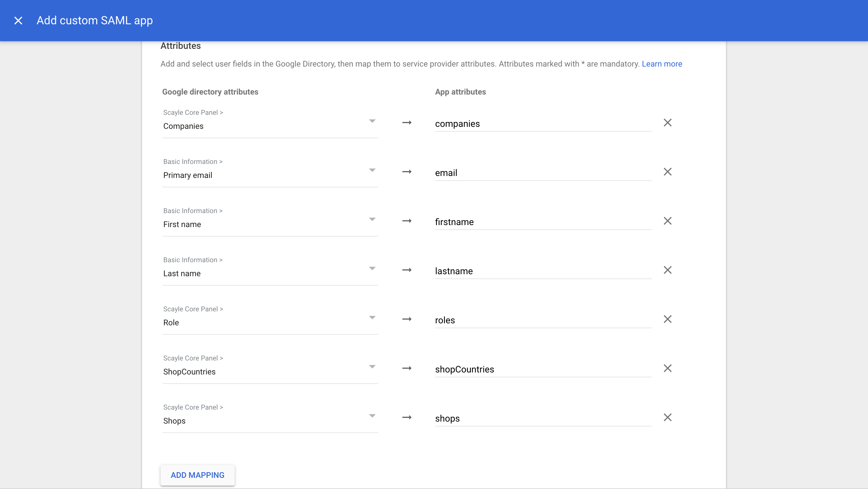This screenshot has height=489, width=868.
Task: Delete the lastname attribute mapping
Action: (x=667, y=270)
